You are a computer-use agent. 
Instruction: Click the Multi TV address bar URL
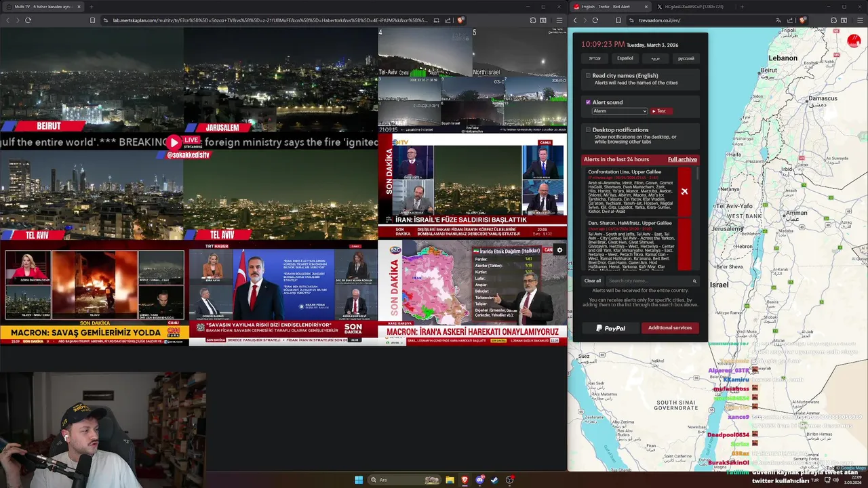tap(271, 20)
